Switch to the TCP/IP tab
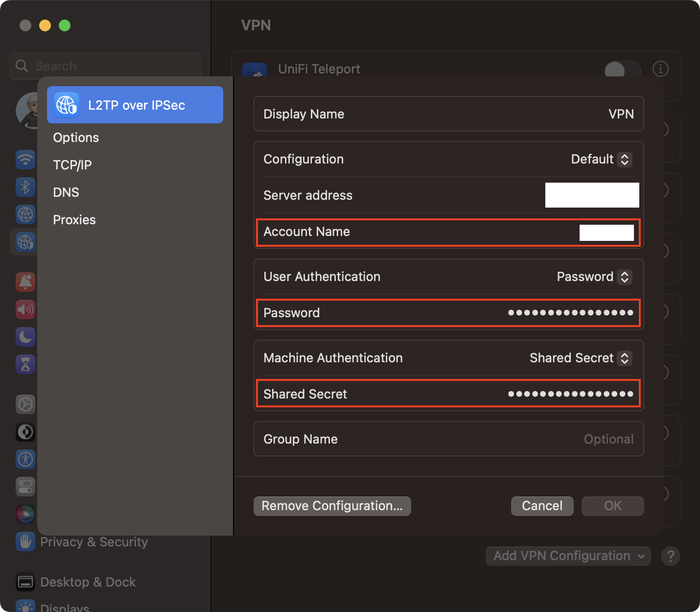This screenshot has height=612, width=700. coord(72,165)
